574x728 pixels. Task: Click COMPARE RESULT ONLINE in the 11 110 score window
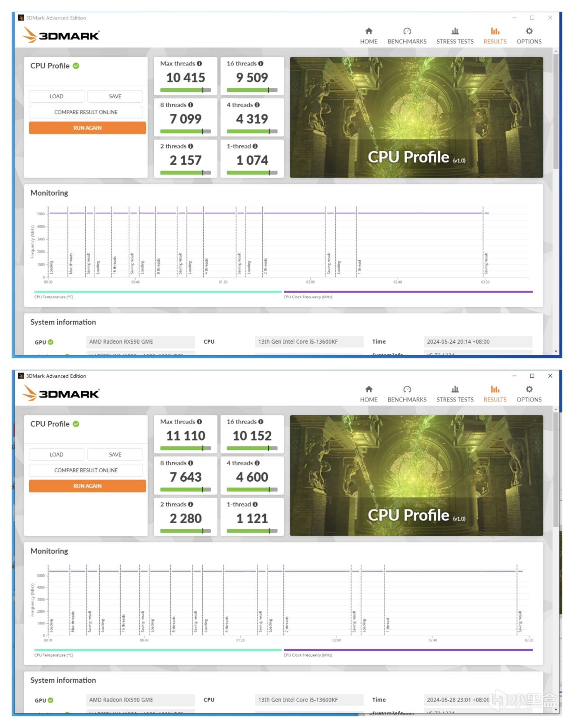tap(86, 470)
